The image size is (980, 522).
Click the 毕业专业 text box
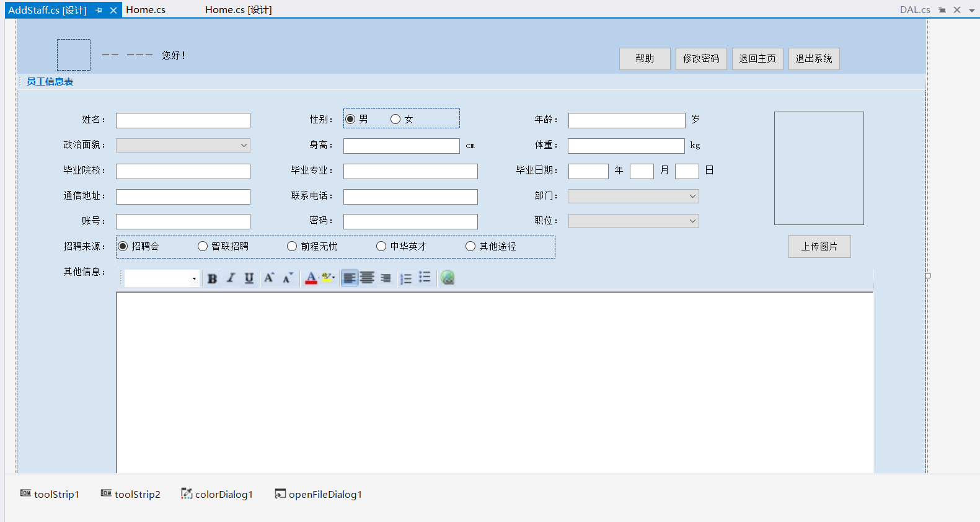[410, 171]
